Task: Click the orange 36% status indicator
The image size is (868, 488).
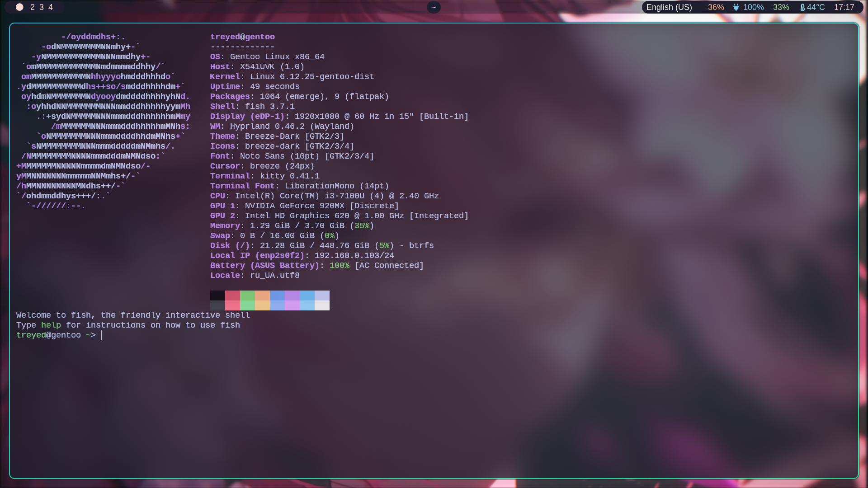Action: [x=716, y=7]
